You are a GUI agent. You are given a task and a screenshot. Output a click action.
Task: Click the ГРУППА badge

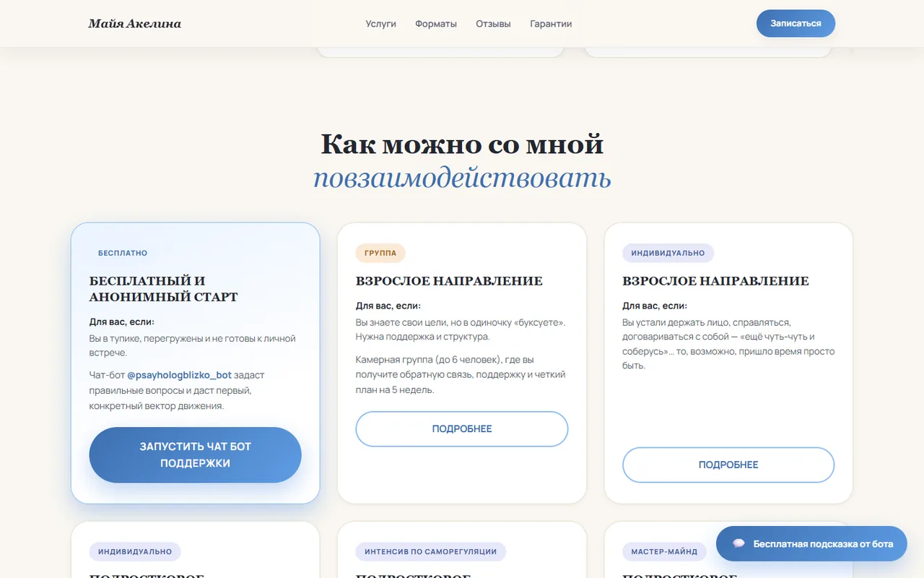click(380, 254)
